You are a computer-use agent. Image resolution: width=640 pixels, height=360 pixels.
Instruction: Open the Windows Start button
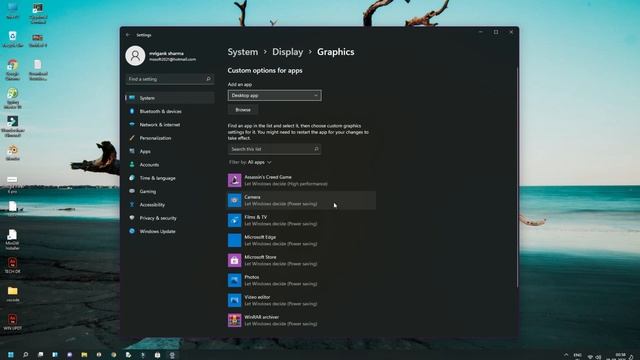click(11, 355)
